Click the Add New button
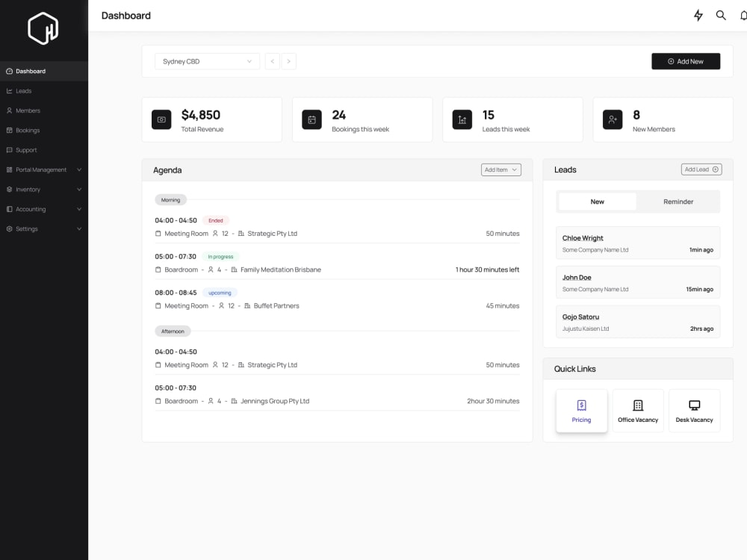Image resolution: width=747 pixels, height=560 pixels. pyautogui.click(x=686, y=61)
